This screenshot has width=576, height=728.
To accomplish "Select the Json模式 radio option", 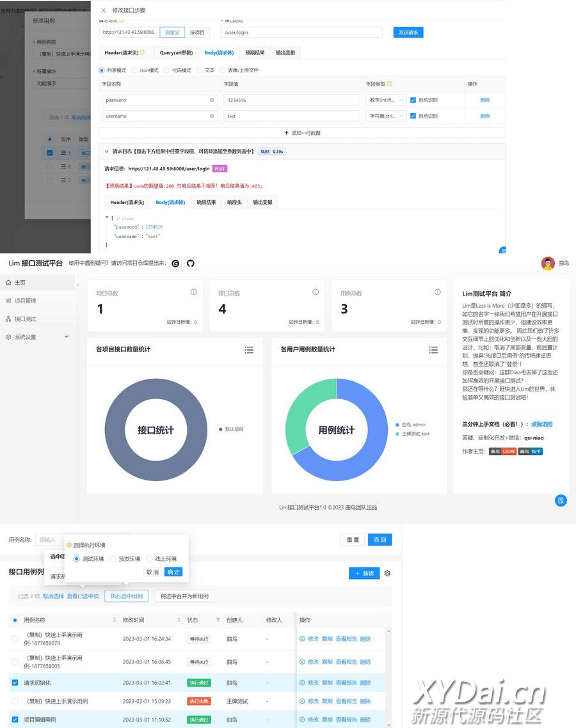I will click(135, 70).
